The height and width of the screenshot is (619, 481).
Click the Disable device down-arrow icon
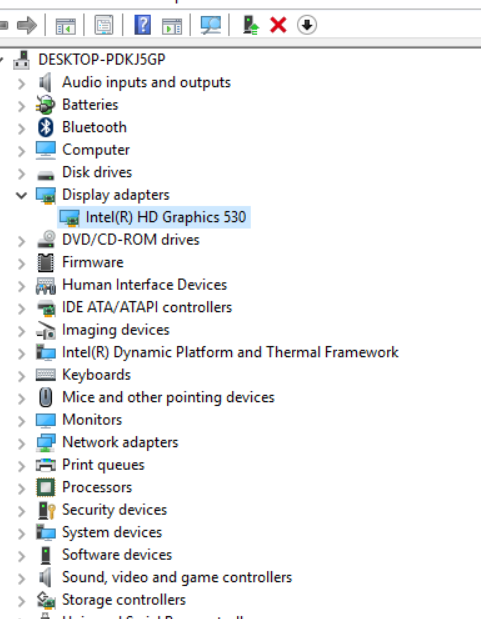(x=307, y=25)
